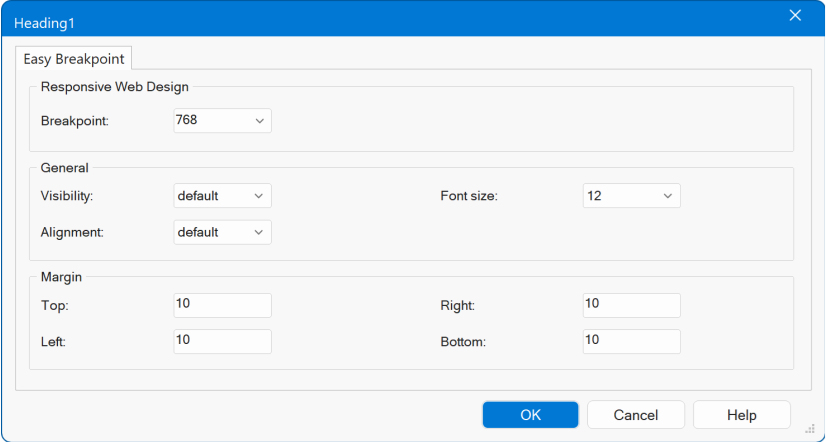The image size is (826, 444).
Task: Click the Margin group label
Action: 62,277
